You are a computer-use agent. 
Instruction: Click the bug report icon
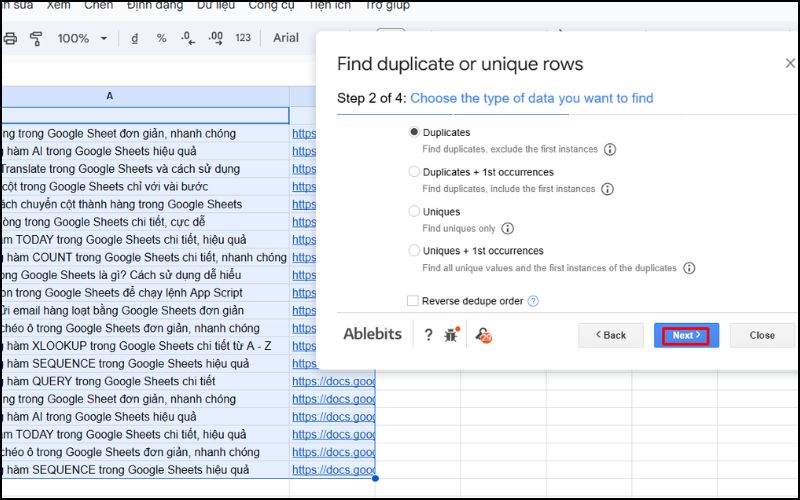[453, 335]
